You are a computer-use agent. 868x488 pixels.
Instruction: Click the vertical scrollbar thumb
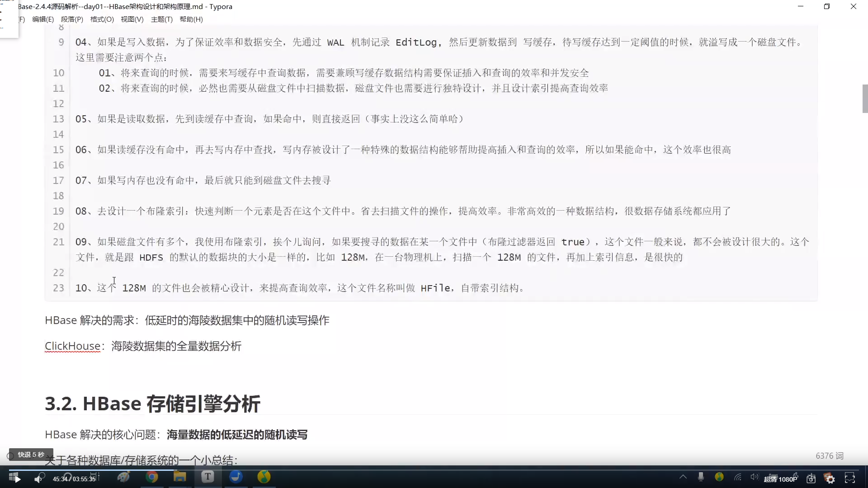865,99
